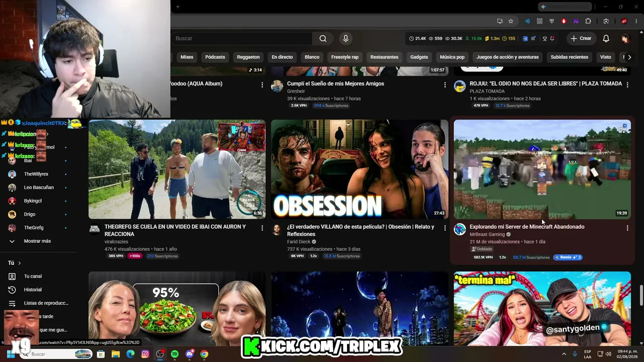Image resolution: width=644 pixels, height=362 pixels.
Task: Open Microsoft Edge from the taskbar
Action: (x=130, y=354)
